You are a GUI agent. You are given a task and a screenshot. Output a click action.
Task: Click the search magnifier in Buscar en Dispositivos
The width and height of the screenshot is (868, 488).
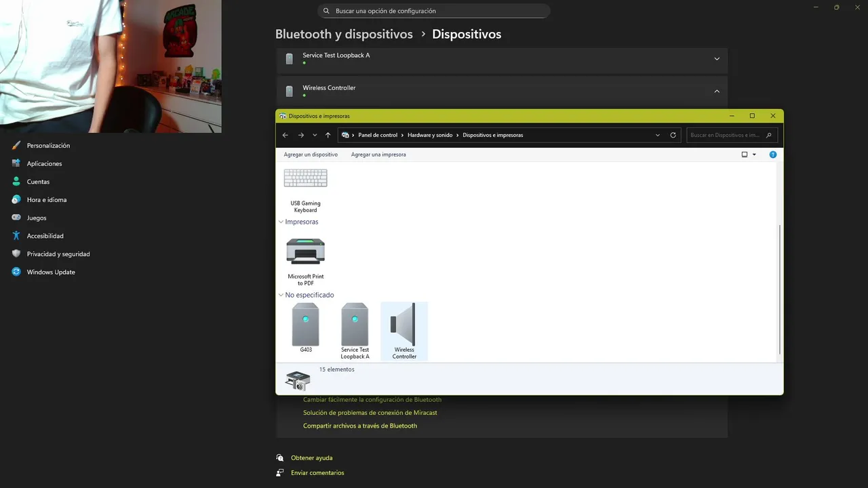(x=768, y=135)
